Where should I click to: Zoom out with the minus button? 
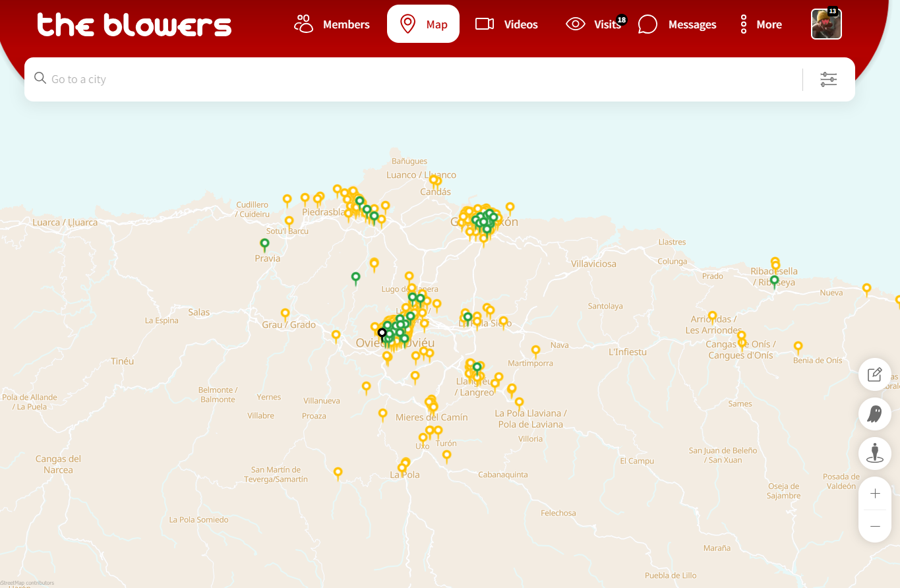point(875,526)
